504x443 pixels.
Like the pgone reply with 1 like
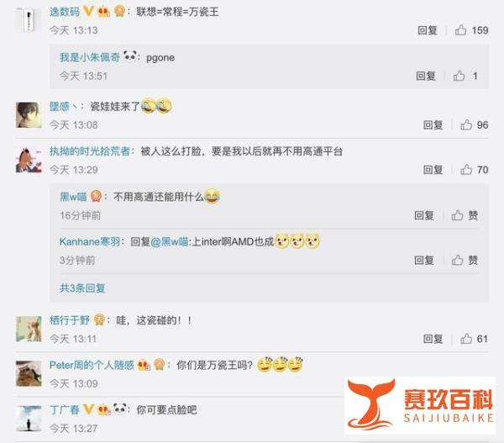coord(459,76)
